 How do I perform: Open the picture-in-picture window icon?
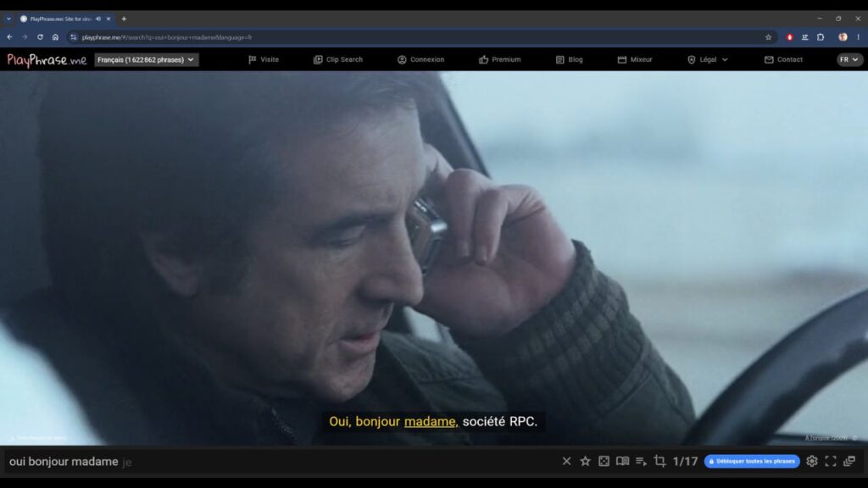point(849,461)
